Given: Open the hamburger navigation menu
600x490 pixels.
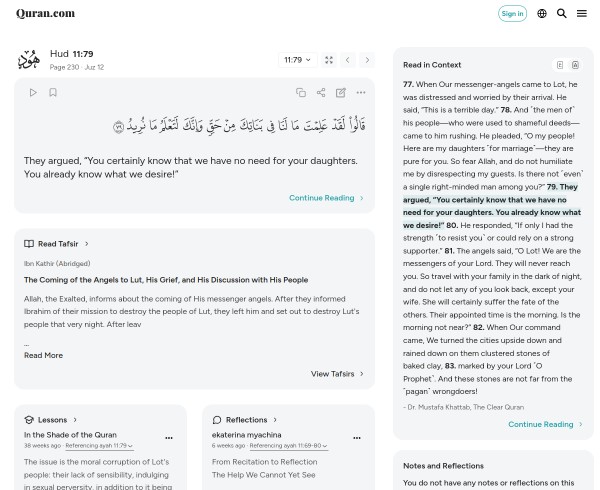Looking at the screenshot, I should (582, 14).
